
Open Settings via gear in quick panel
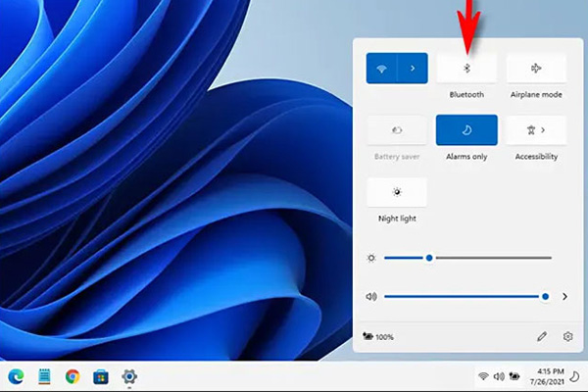click(567, 336)
